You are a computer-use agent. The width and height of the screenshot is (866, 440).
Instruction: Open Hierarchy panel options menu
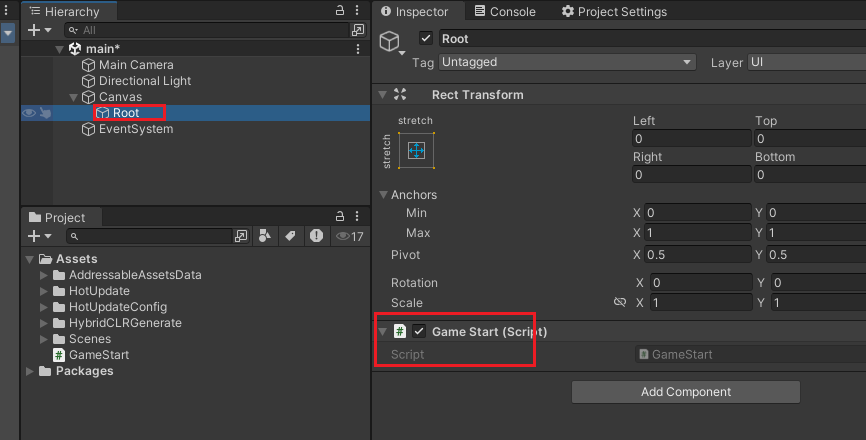click(x=357, y=10)
